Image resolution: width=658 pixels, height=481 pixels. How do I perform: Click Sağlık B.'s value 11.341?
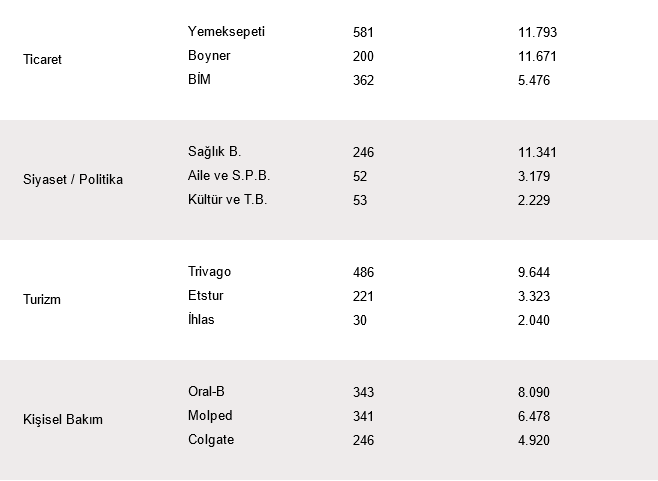tap(538, 152)
